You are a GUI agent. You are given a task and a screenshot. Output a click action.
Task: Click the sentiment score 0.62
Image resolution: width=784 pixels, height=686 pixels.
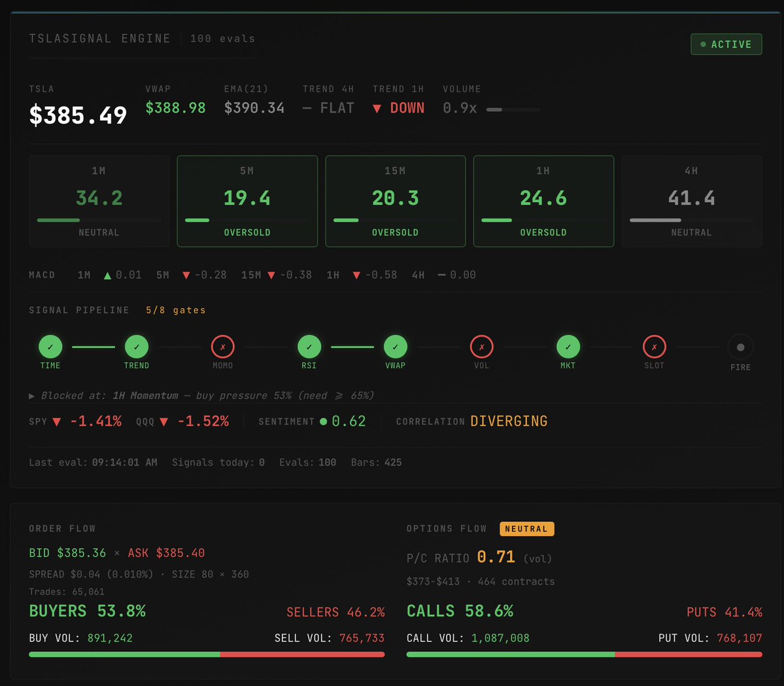click(349, 422)
